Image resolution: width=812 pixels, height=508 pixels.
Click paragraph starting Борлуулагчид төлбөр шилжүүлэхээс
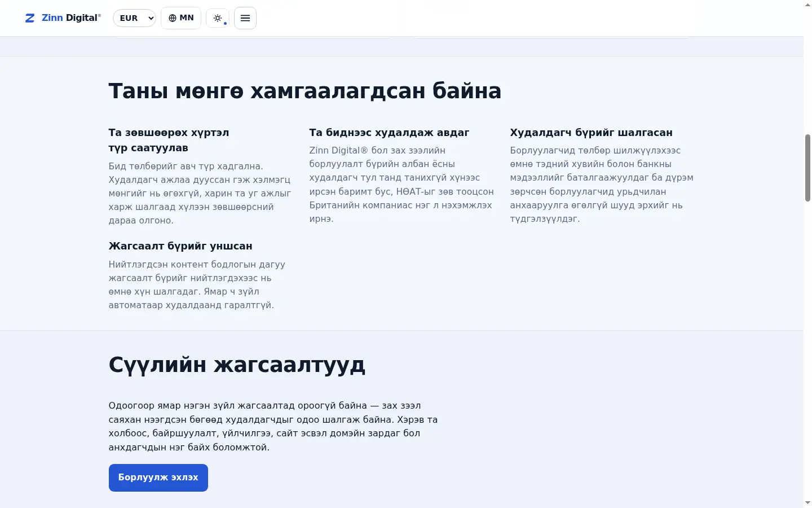(x=602, y=185)
